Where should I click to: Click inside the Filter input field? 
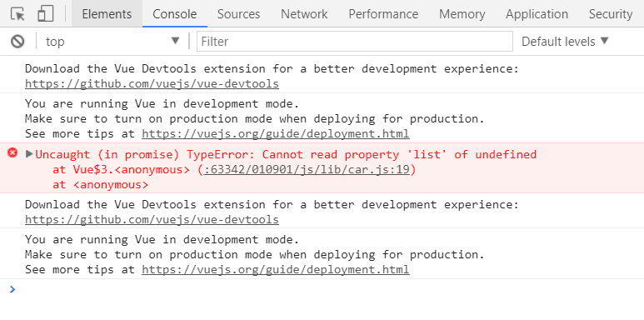[x=355, y=42]
